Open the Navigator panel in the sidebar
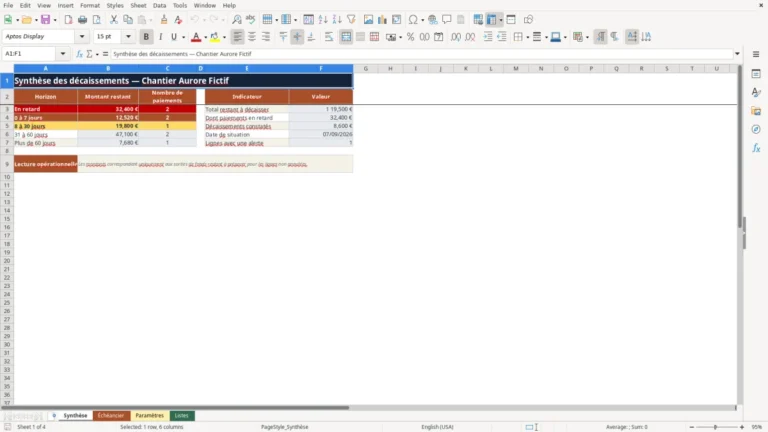Screen dimensions: 768x432 [756, 129]
